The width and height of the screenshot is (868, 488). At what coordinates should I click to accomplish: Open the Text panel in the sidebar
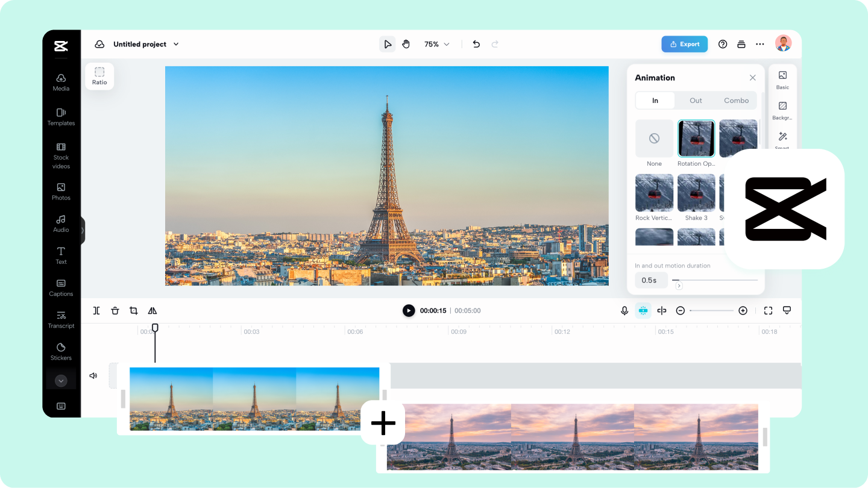(x=61, y=256)
